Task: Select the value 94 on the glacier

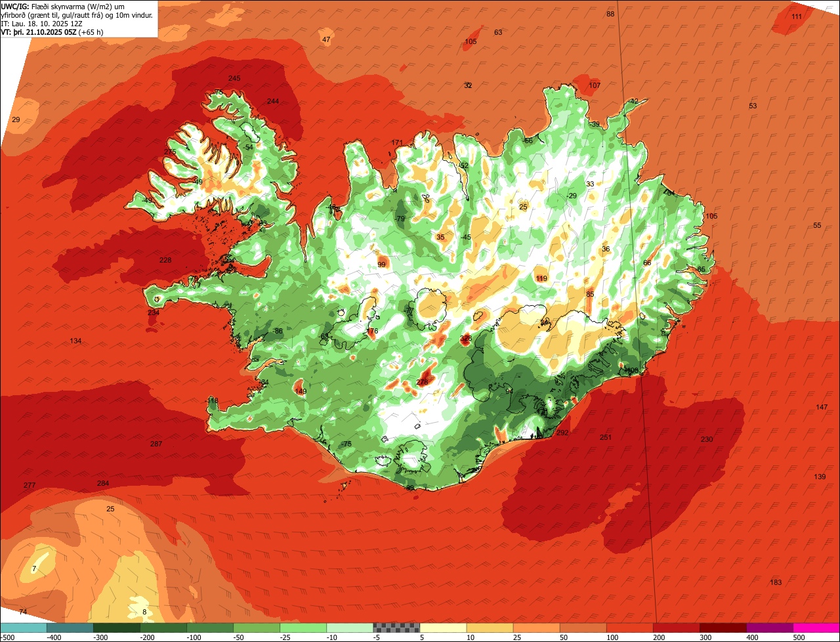Action: click(509, 392)
